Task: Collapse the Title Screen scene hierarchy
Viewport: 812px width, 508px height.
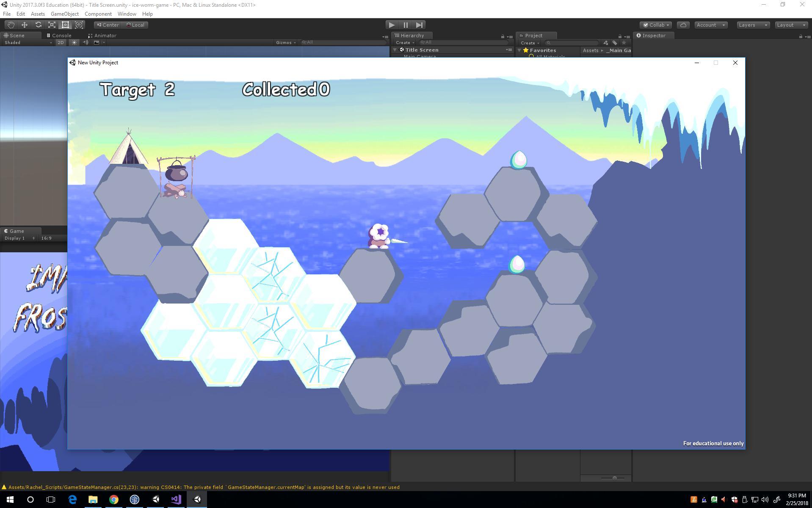Action: 395,50
